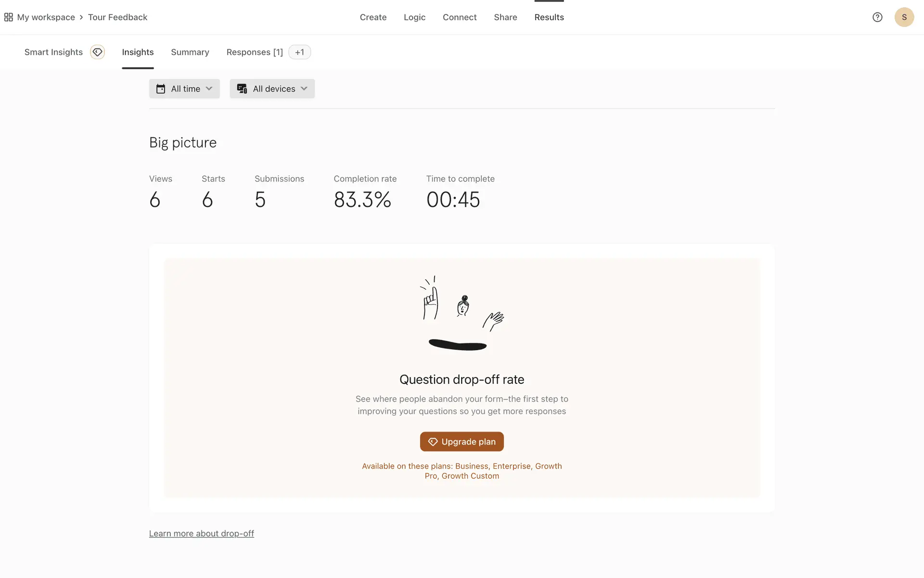Image resolution: width=924 pixels, height=578 pixels.
Task: Expand the All time dropdown chevron
Action: [x=209, y=89]
